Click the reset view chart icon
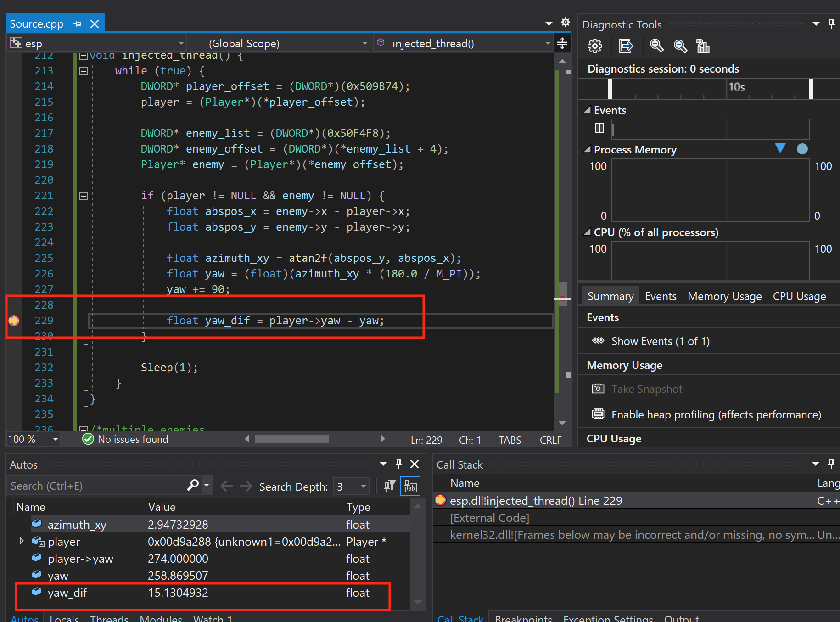 tap(703, 46)
